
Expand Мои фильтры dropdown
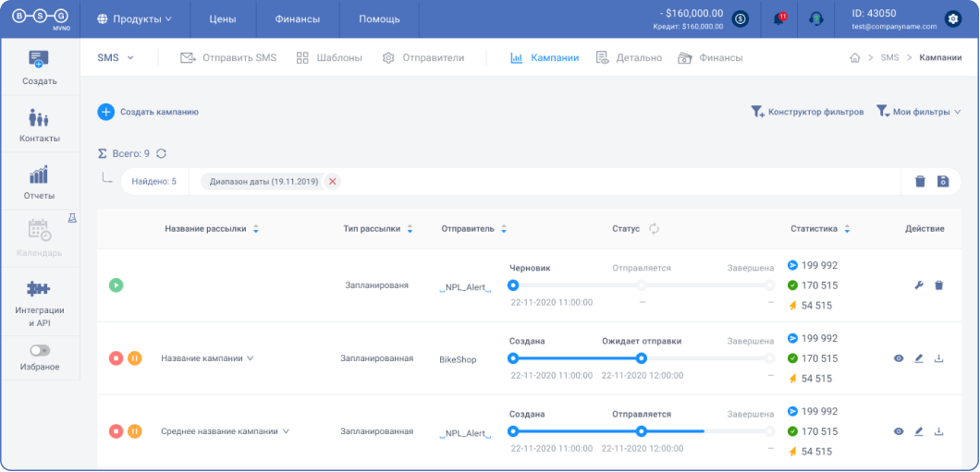pos(918,112)
